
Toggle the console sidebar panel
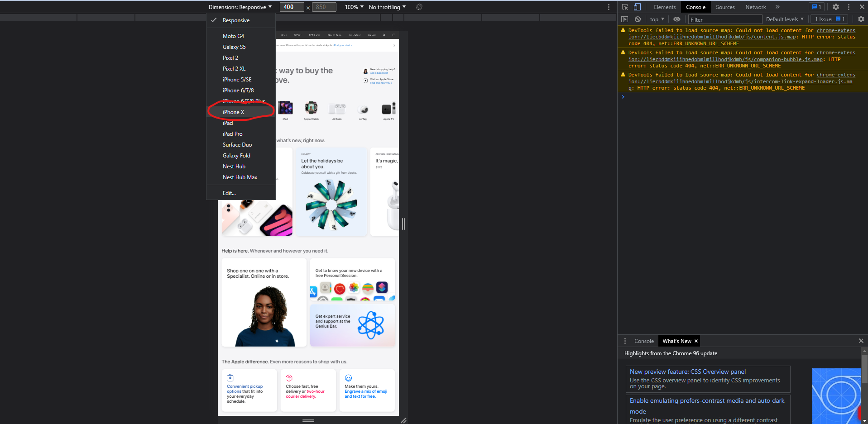[625, 19]
